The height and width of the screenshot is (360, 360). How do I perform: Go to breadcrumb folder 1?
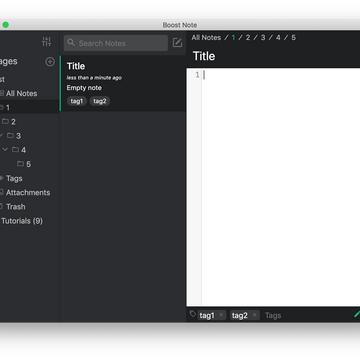pyautogui.click(x=233, y=38)
